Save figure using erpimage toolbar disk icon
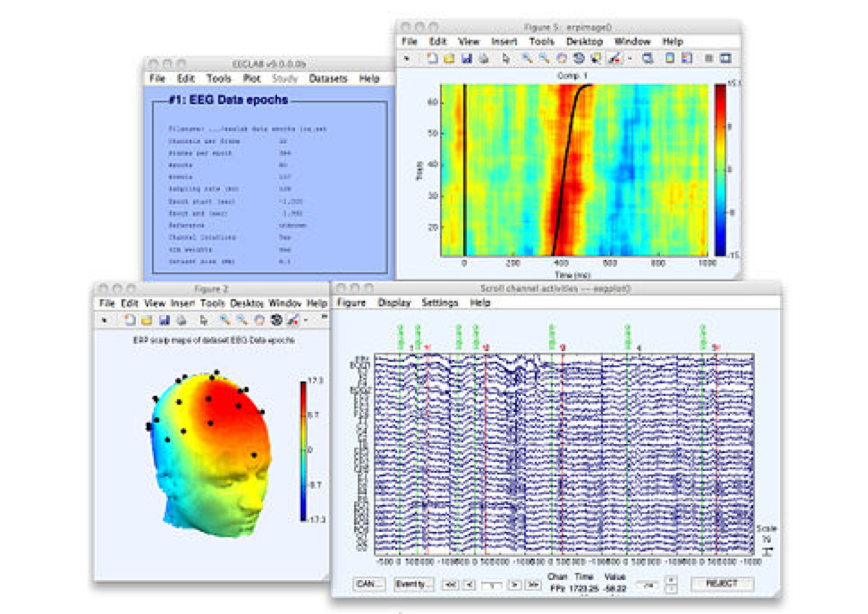 [466, 58]
